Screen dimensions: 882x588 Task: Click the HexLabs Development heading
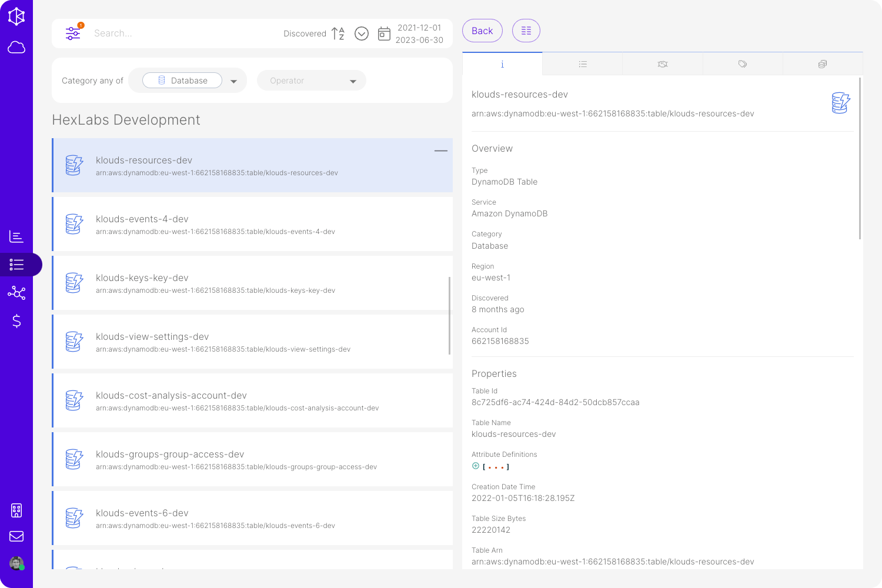pos(126,120)
